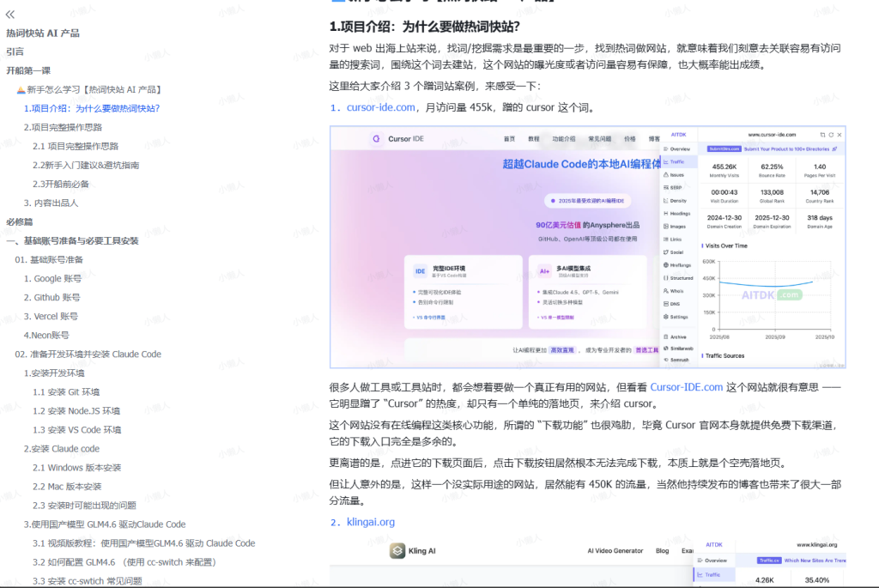Screen dimensions: 879x588
Task: Open '1.1 安装 Git 环境' outline item
Action: [66, 392]
